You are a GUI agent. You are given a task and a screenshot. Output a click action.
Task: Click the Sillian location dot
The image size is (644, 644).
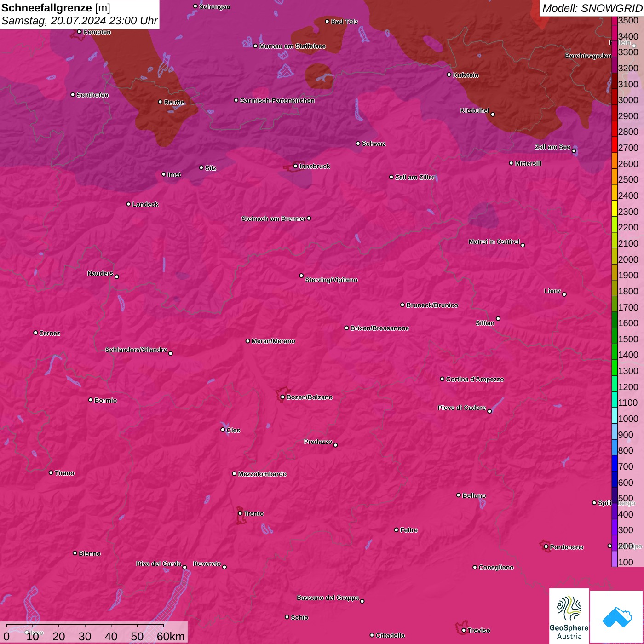(x=498, y=318)
